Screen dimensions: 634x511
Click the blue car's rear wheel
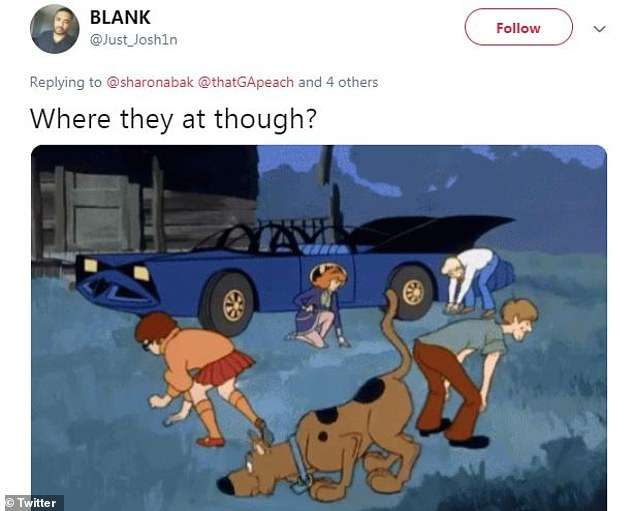click(x=409, y=292)
